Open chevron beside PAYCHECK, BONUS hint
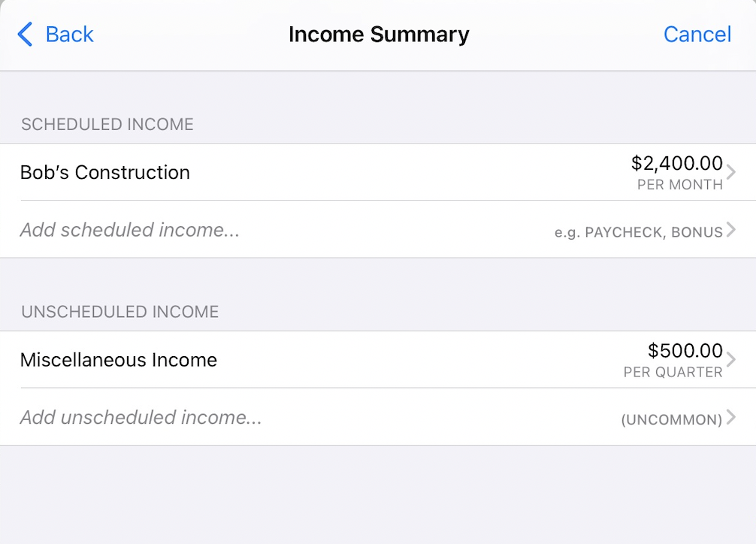Screen dimensions: 756x544 pos(731,230)
